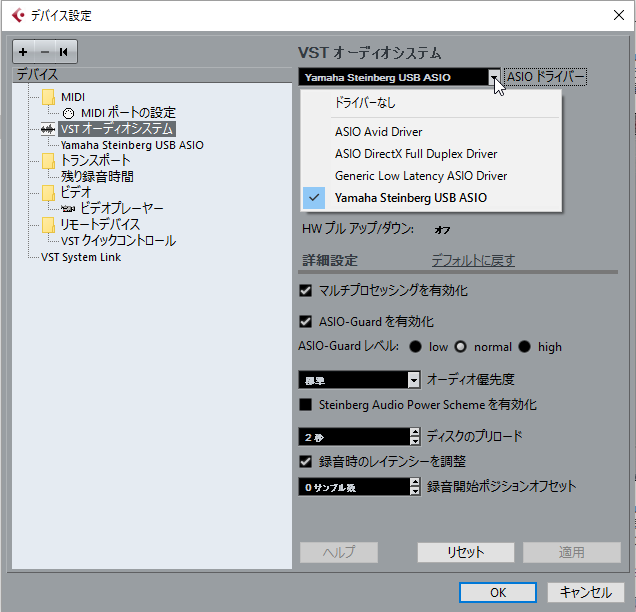
Task: Click the remove device minus icon
Action: point(43,51)
